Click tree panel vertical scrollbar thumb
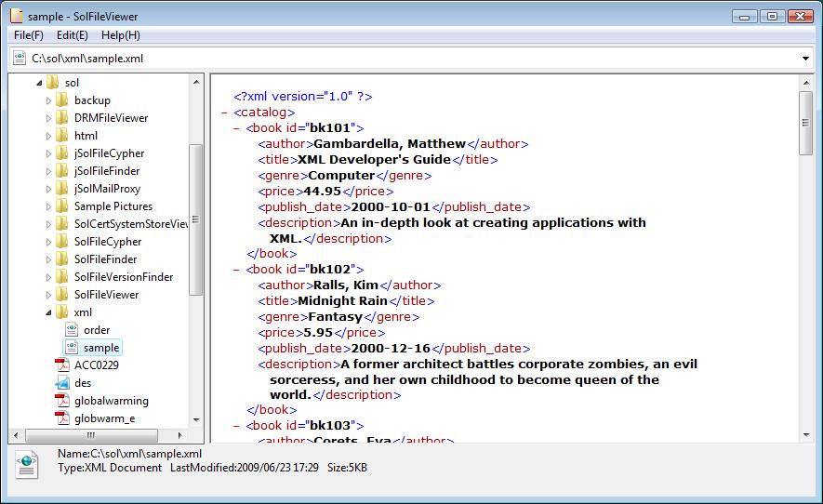 (196, 219)
